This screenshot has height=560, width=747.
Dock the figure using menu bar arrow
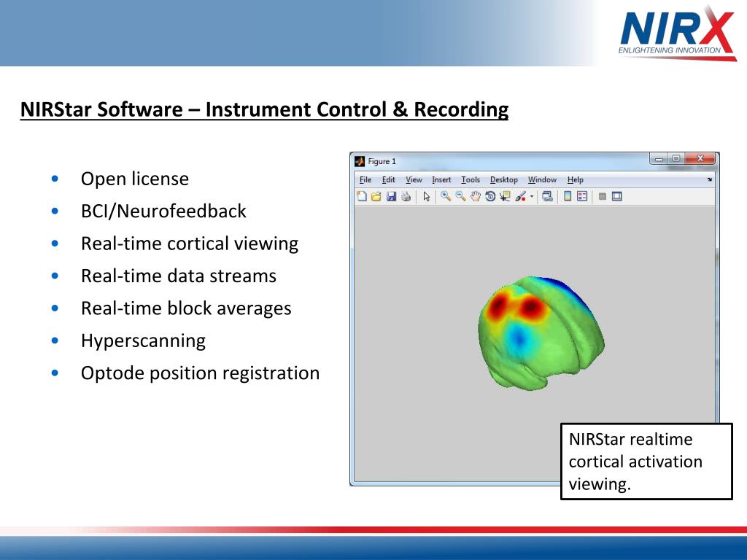tap(709, 179)
